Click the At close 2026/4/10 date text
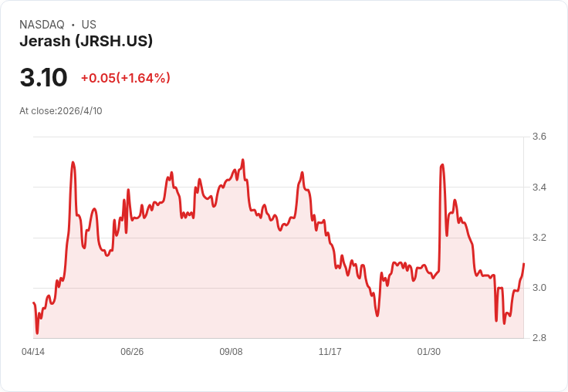This screenshot has width=568, height=392. (x=61, y=110)
